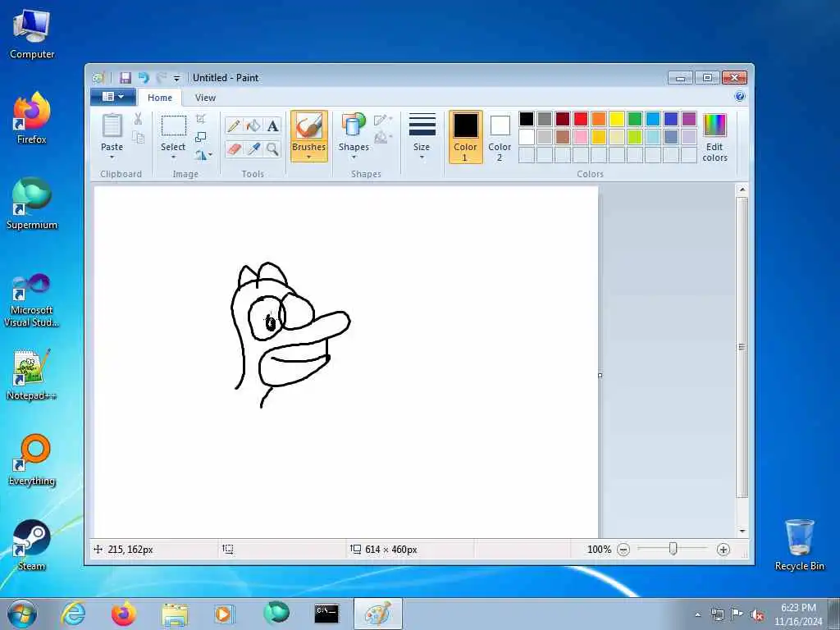Open the Shape fill dropdown
Image resolution: width=840 pixels, height=630 pixels.
tap(383, 138)
